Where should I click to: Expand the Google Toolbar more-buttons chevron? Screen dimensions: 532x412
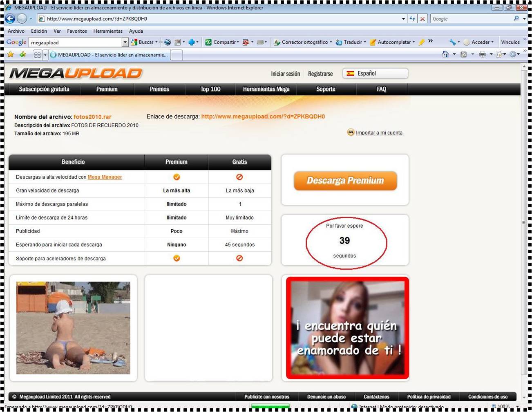click(430, 41)
